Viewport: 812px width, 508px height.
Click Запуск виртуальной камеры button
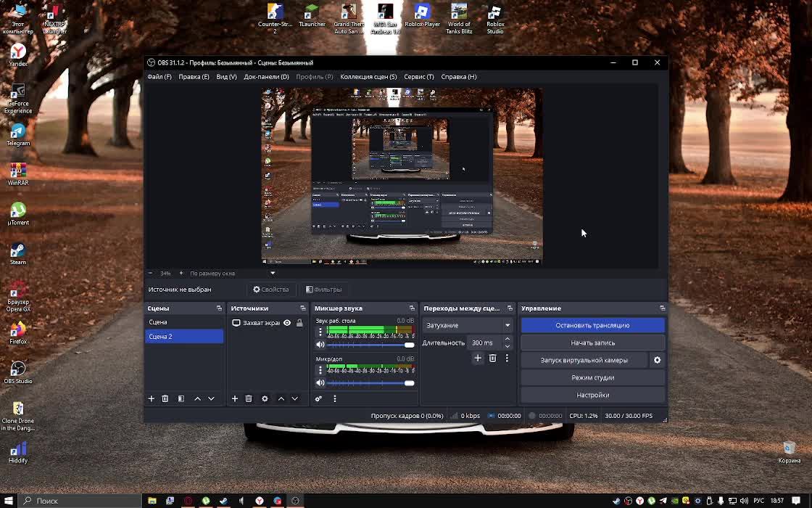(584, 360)
